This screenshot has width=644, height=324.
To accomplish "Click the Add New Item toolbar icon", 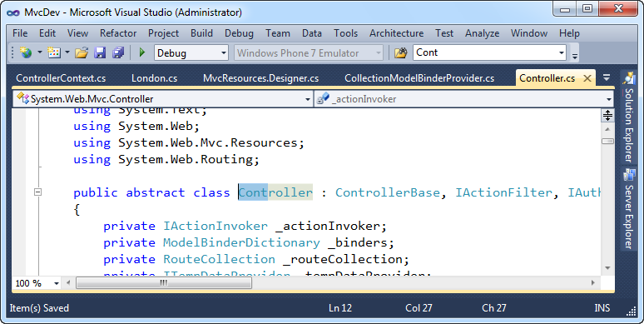I will (54, 52).
